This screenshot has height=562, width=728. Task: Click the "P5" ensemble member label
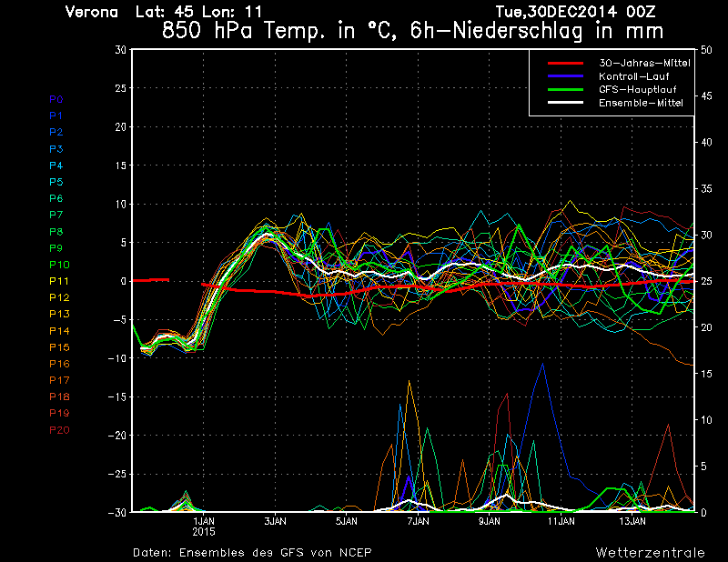point(56,182)
